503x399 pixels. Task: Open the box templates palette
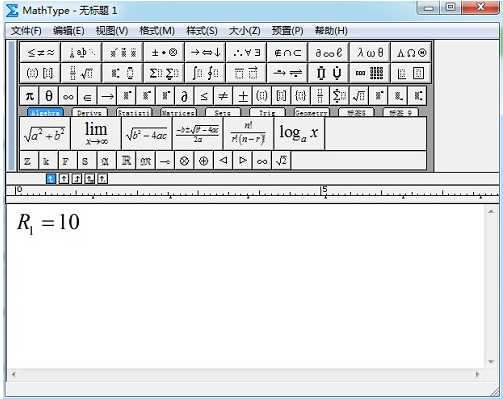tap(411, 73)
